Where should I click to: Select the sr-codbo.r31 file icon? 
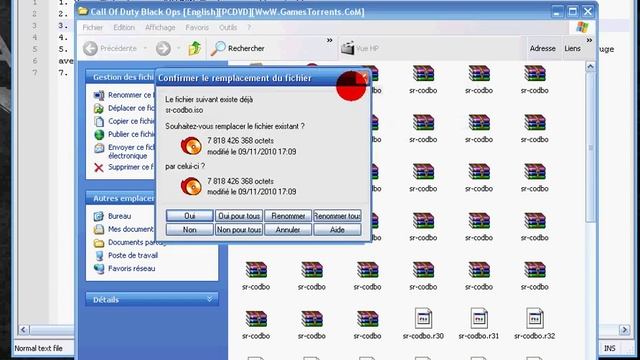coord(479,318)
